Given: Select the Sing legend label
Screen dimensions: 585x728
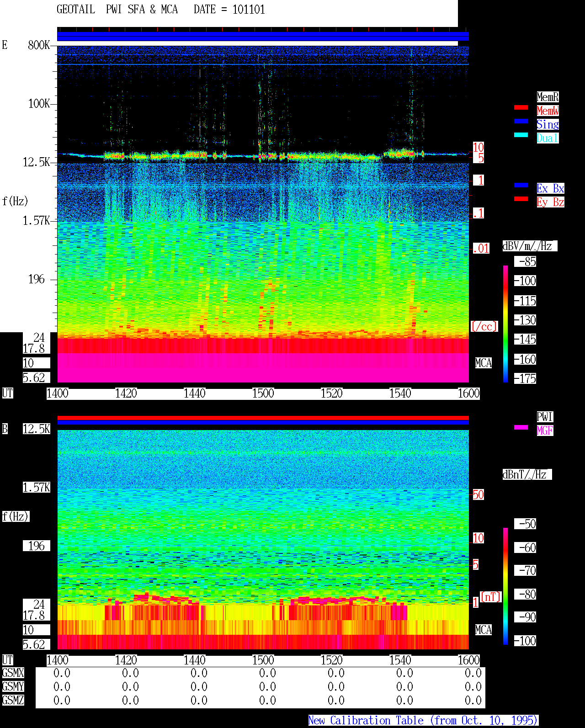Looking at the screenshot, I should pos(548,124).
